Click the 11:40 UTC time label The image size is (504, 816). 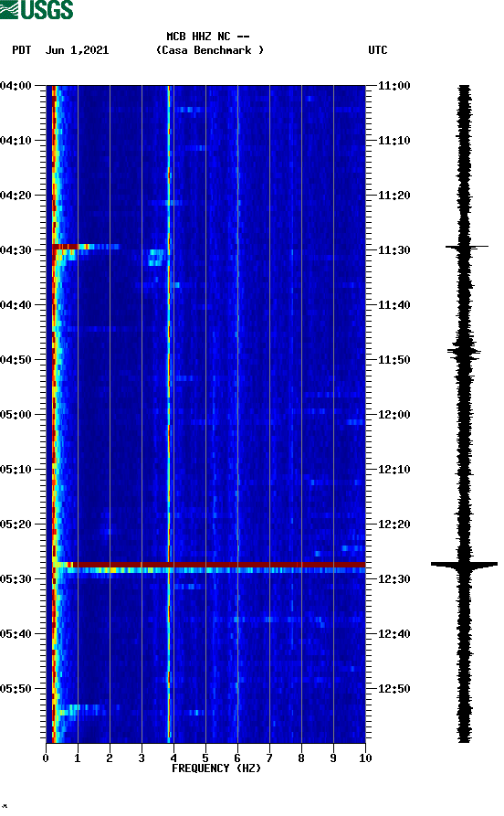click(394, 305)
